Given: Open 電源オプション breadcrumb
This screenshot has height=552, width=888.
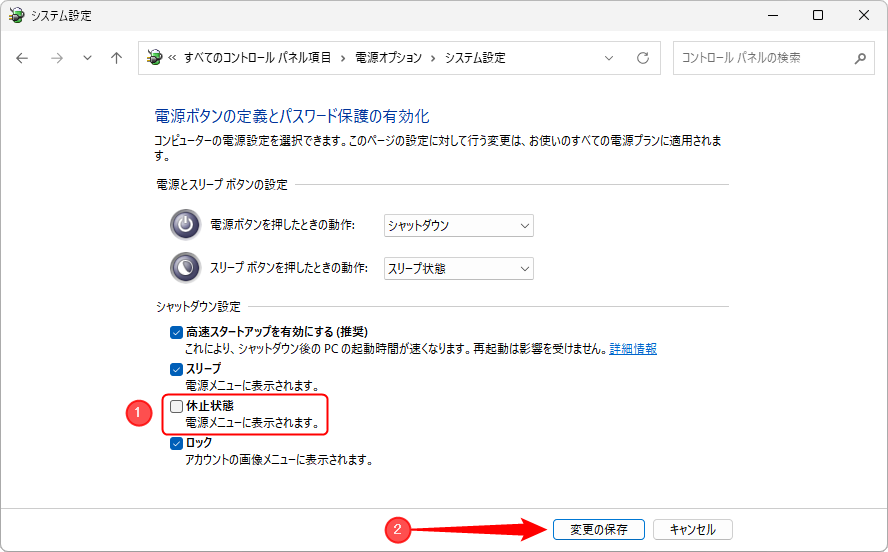Looking at the screenshot, I should (388, 58).
